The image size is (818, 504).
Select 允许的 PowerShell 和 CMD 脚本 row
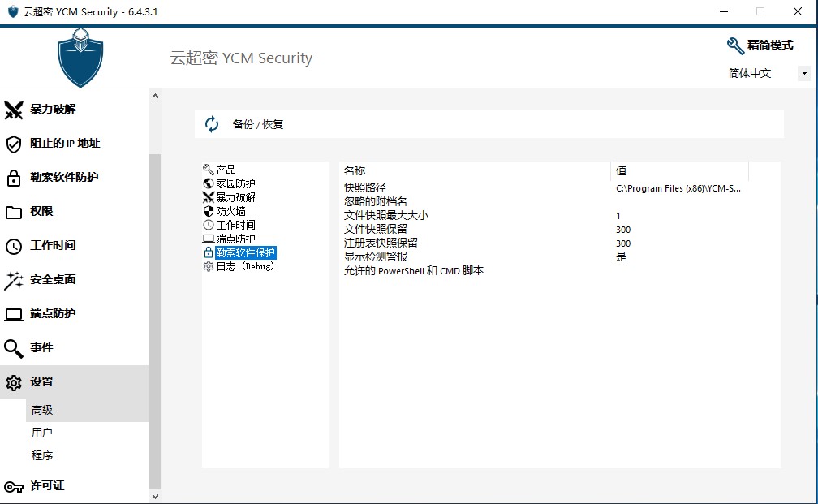(414, 270)
